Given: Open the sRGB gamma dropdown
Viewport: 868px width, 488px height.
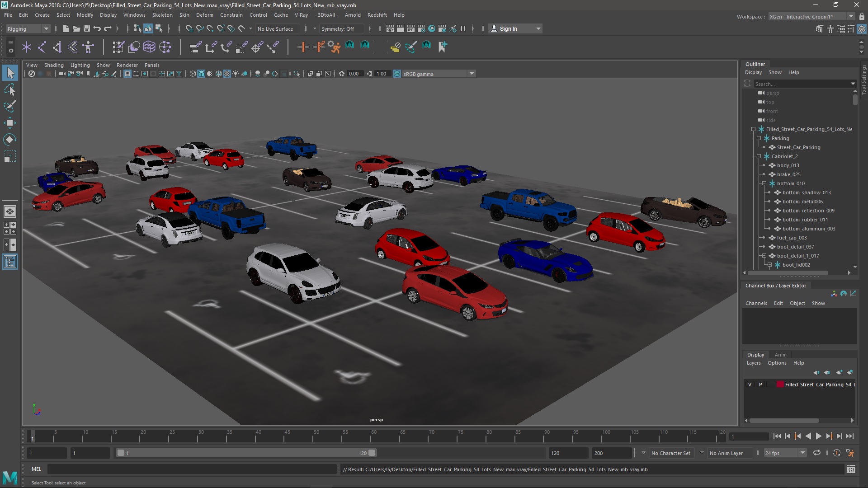Looking at the screenshot, I should pos(472,74).
